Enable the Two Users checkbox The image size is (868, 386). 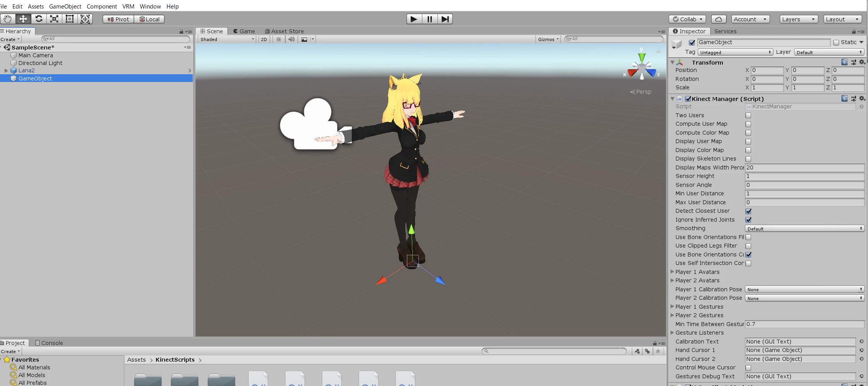748,115
